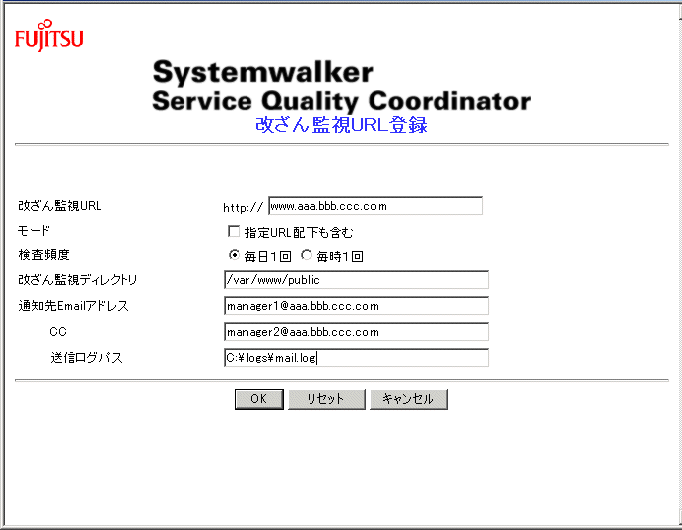Screen dimensions: 682x530
Task: Click the FUJITSU logo
Action: click(x=49, y=39)
